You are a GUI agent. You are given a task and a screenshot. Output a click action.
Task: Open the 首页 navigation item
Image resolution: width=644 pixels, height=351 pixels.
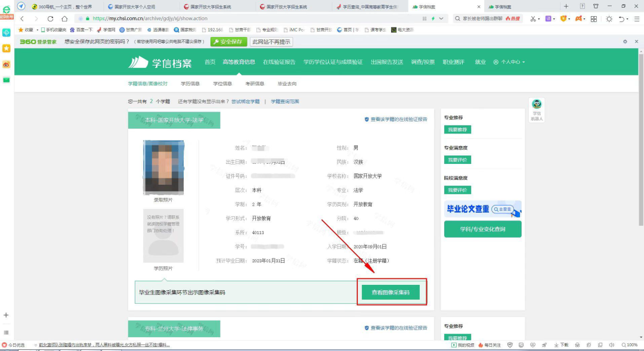210,62
